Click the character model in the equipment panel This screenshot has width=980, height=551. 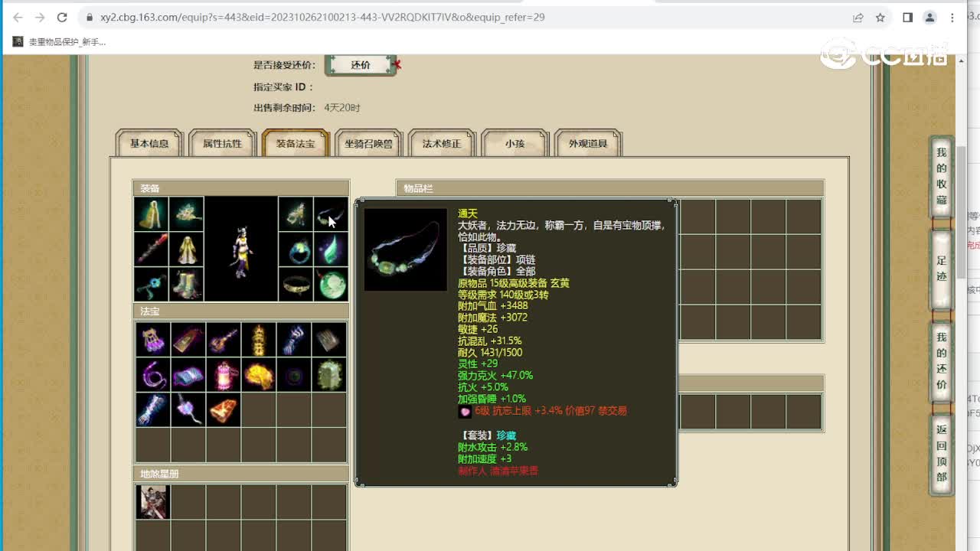(x=241, y=250)
